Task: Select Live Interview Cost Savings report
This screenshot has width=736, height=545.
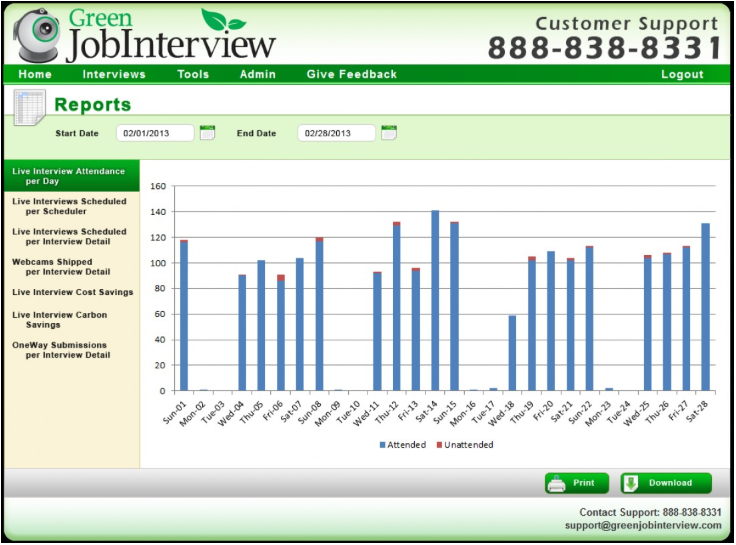Action: point(73,292)
